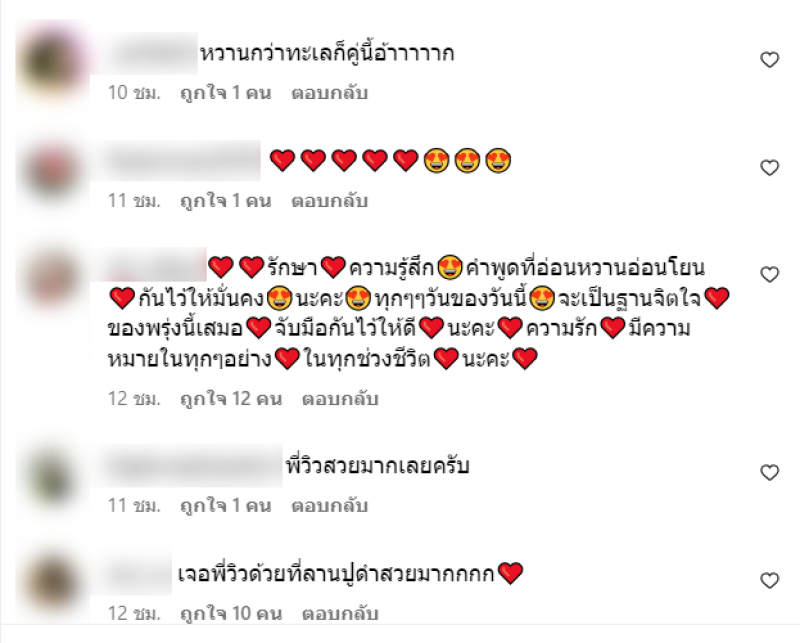Viewport: 800px width, 643px height.
Task: Like the long comment starting with 'รักษา'
Action: click(x=769, y=275)
